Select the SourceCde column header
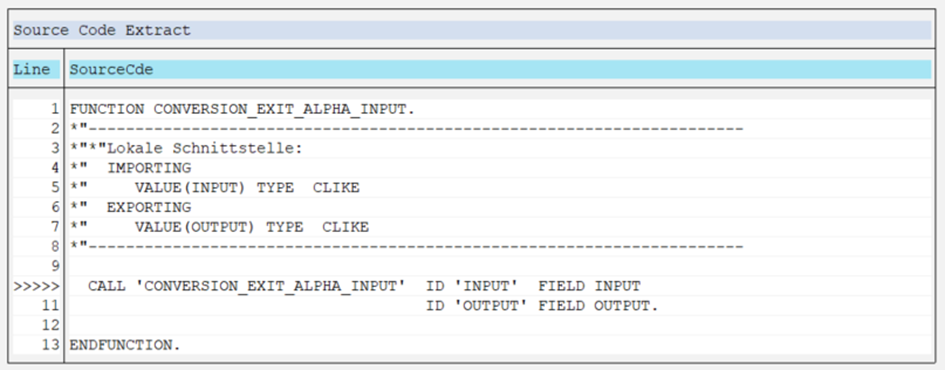 click(x=111, y=70)
